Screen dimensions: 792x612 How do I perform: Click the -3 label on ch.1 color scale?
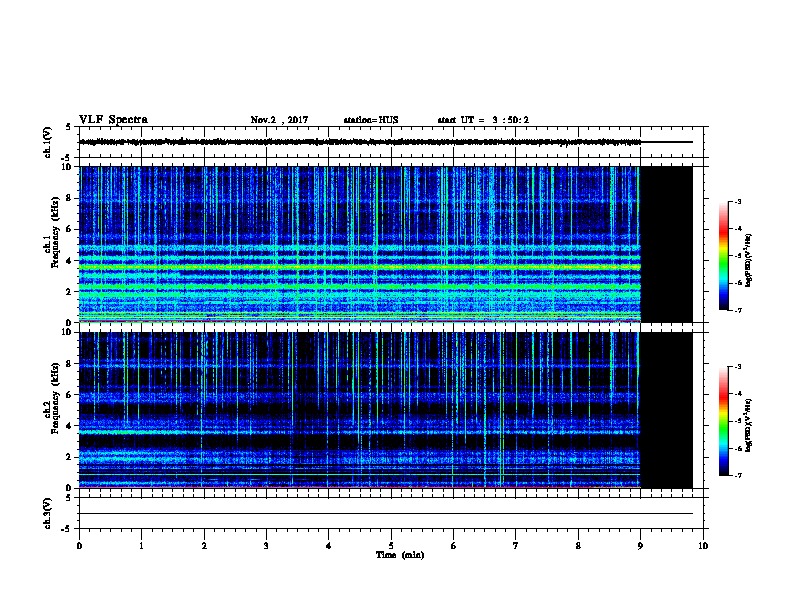click(x=737, y=201)
